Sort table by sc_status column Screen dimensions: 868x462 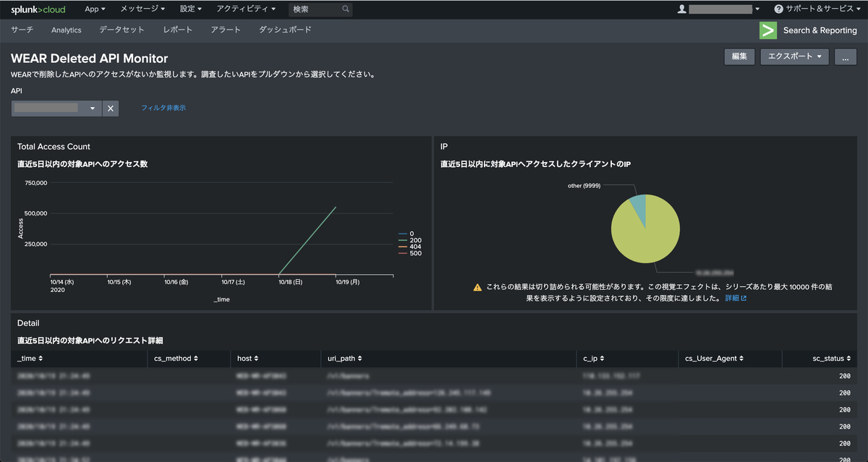click(830, 358)
